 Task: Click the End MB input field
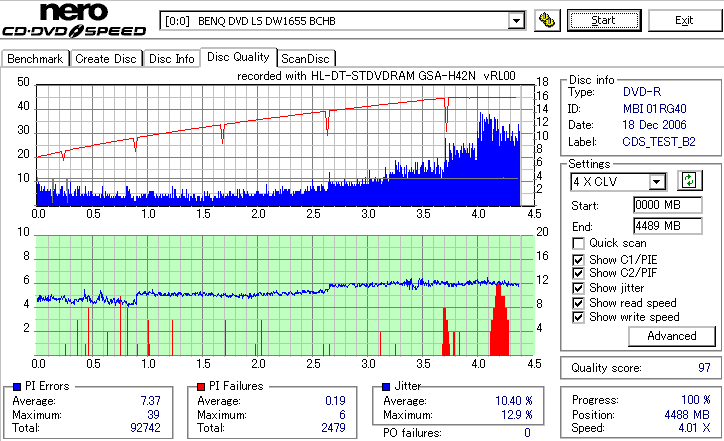coord(668,226)
